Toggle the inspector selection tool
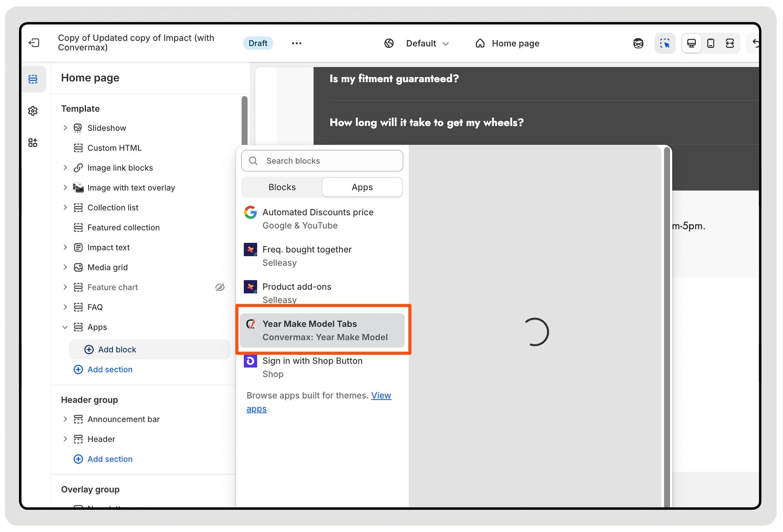This screenshot has width=783, height=532. click(x=664, y=43)
